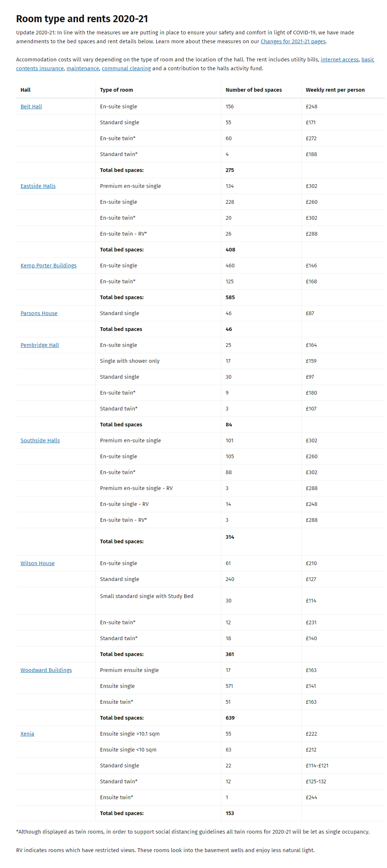
Task: Visit the Pembridge Hall link
Action: click(40, 345)
